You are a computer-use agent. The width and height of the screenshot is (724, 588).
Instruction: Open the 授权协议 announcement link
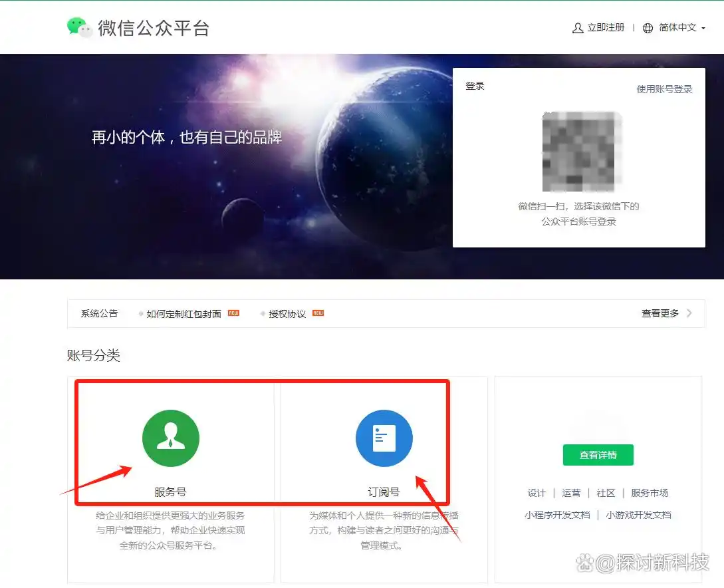click(287, 314)
